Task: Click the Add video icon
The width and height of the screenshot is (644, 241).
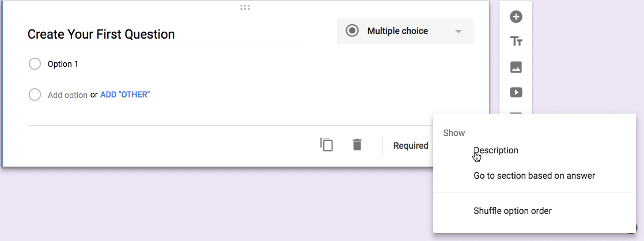Action: [516, 92]
